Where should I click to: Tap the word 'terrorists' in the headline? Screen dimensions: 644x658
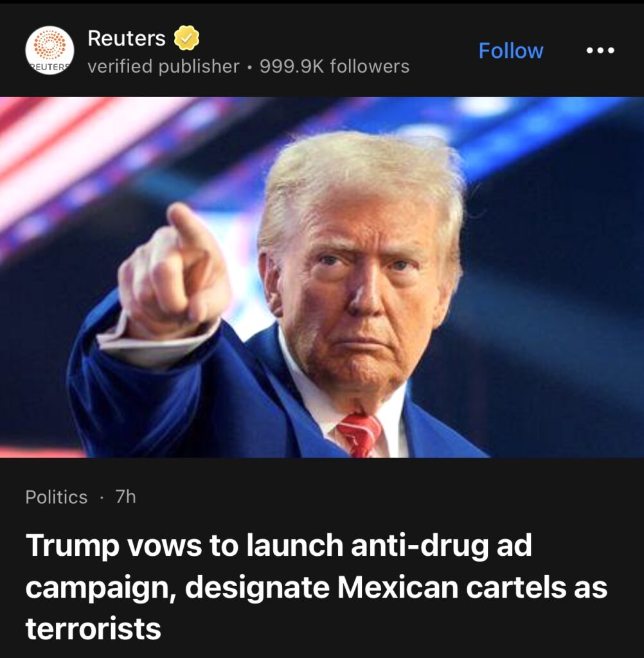[x=93, y=628]
